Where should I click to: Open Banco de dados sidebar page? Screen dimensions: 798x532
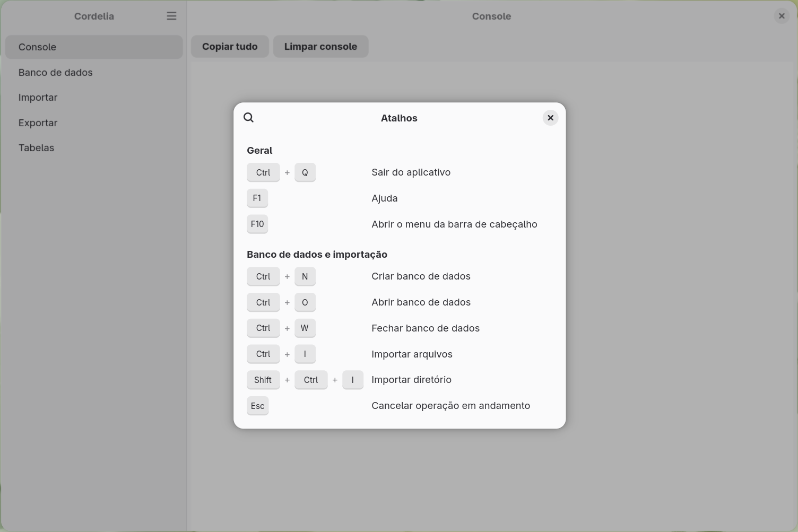tap(94, 72)
